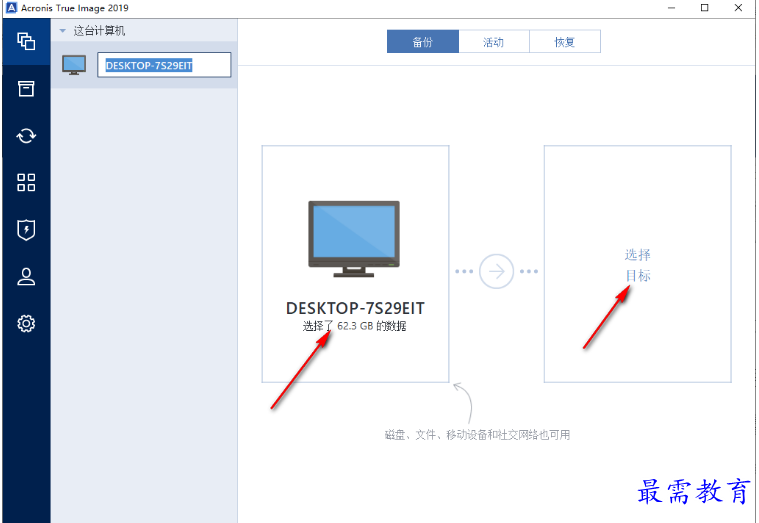Switch to the 恢复 tab
Image resolution: width=759 pixels, height=523 pixels.
tap(565, 42)
